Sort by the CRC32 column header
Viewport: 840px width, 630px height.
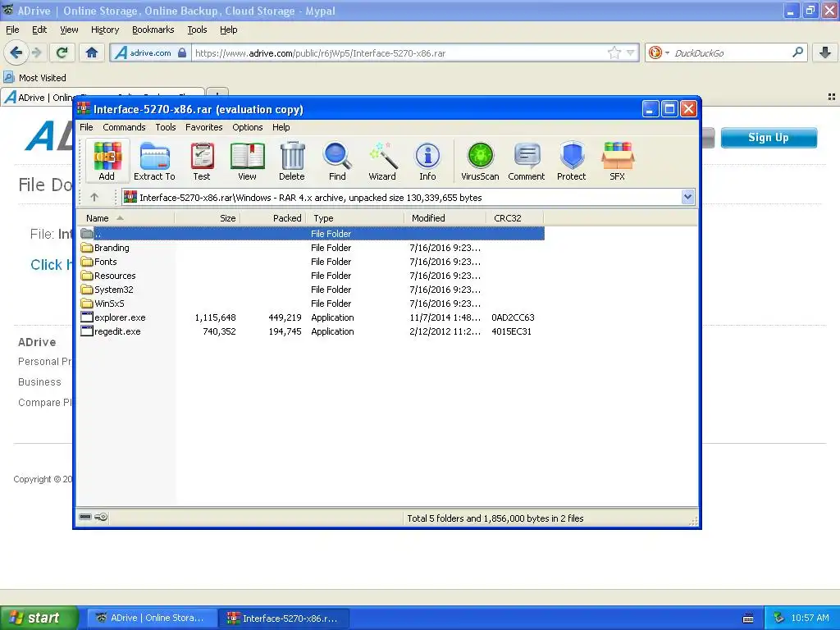(x=515, y=218)
